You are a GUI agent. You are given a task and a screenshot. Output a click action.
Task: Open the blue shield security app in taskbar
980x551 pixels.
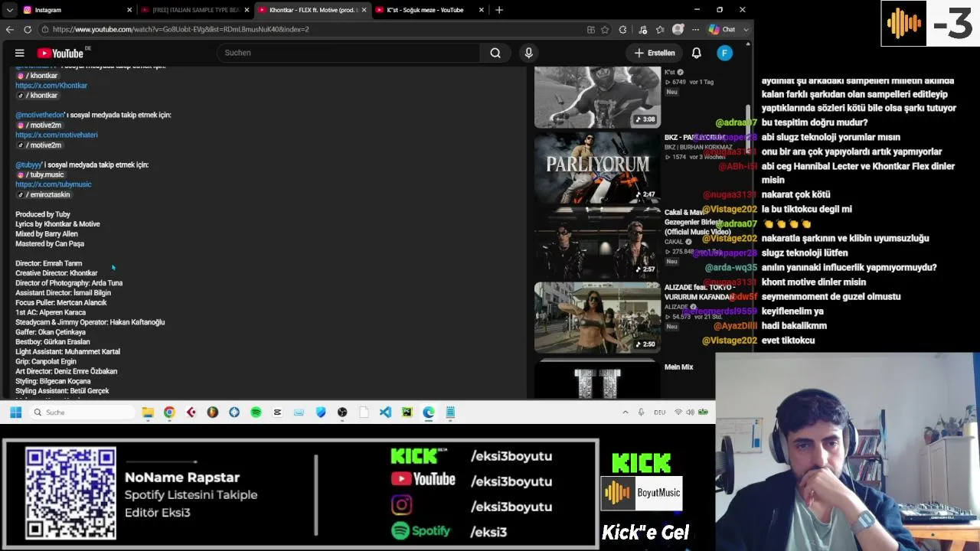[x=321, y=412]
